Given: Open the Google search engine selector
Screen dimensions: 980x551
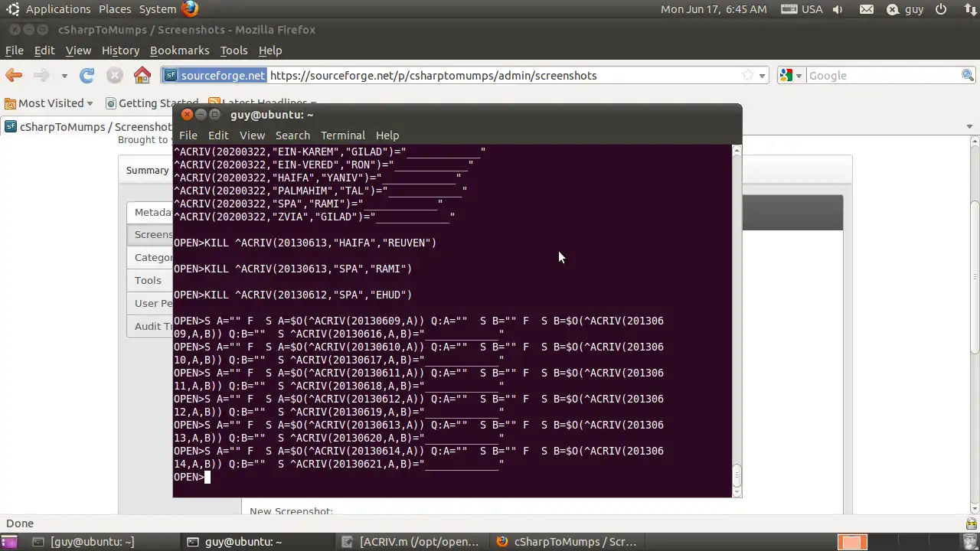Looking at the screenshot, I should [x=791, y=75].
